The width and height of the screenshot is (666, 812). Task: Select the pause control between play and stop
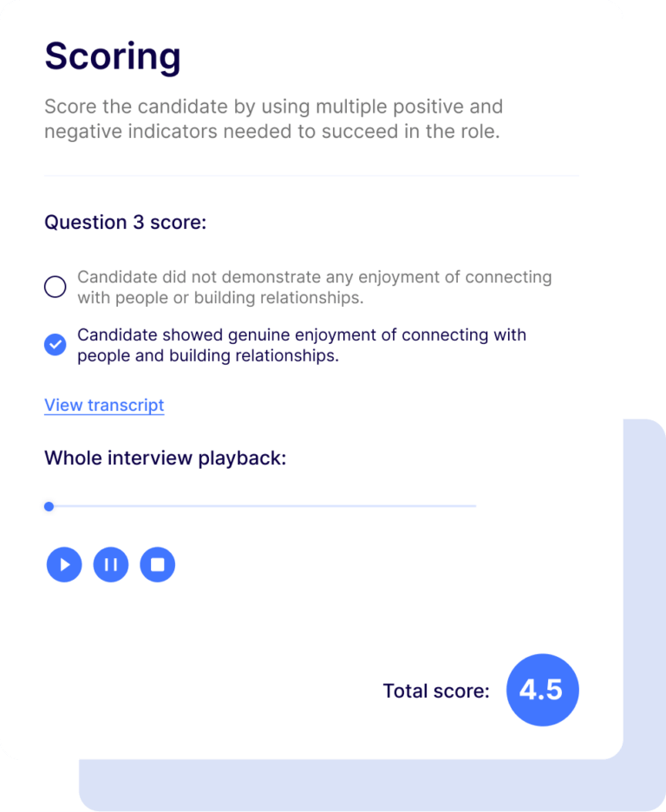[x=110, y=564]
